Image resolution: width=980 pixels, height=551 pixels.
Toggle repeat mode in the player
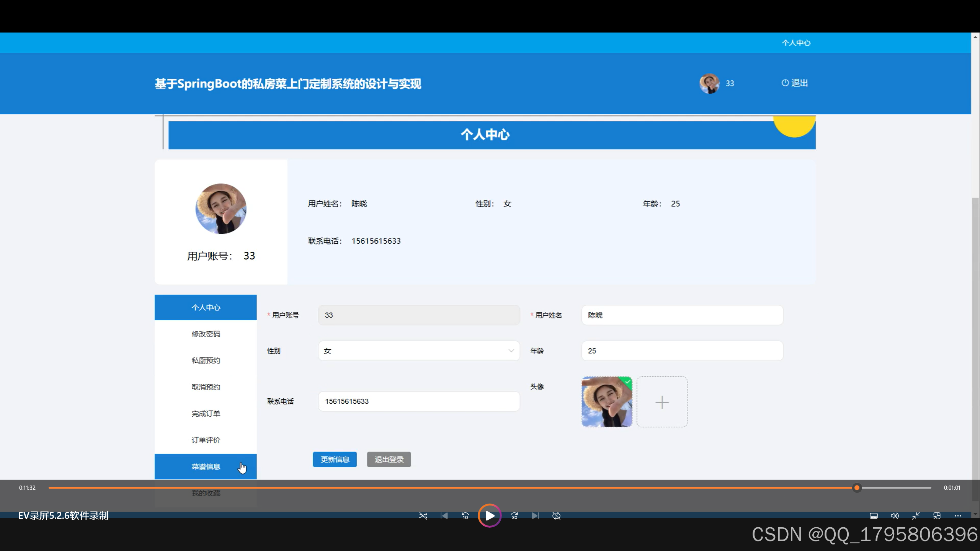(x=556, y=516)
